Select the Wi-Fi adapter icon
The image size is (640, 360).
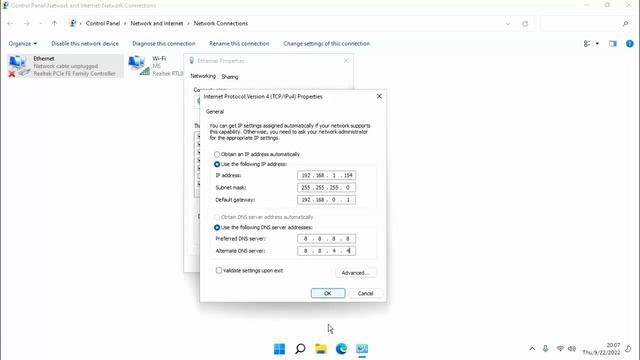pyautogui.click(x=139, y=66)
